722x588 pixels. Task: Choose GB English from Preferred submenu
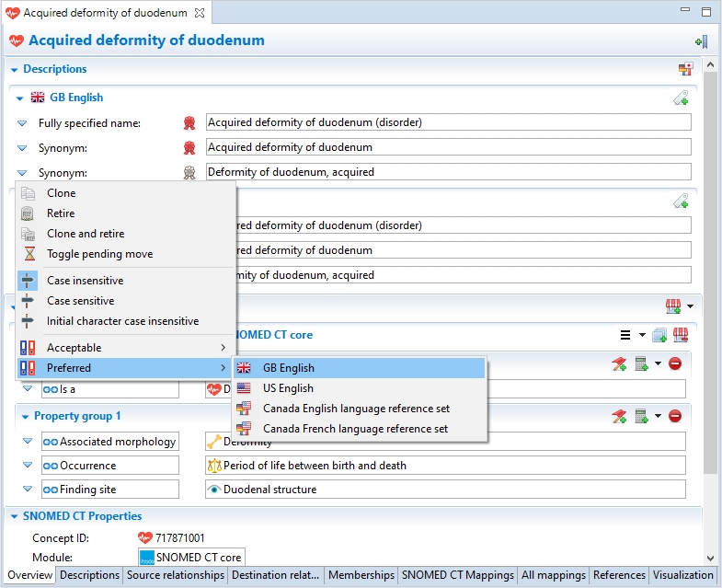[288, 368]
